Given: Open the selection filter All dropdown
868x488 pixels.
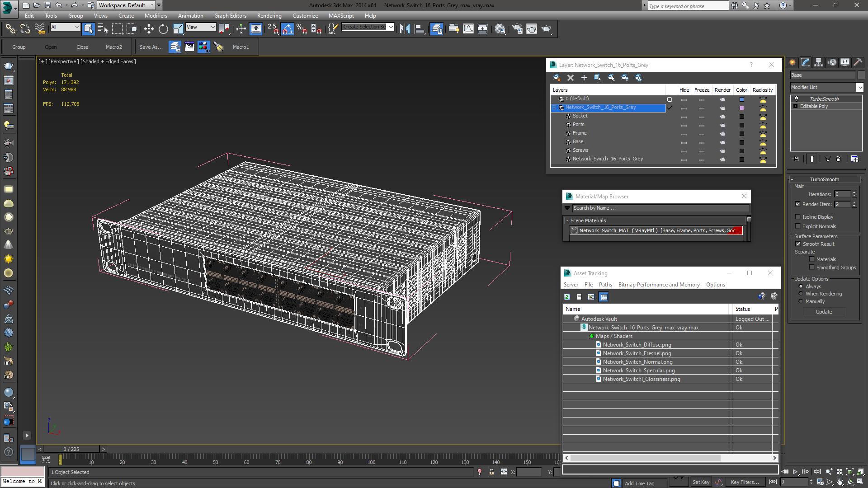Looking at the screenshot, I should point(65,27).
